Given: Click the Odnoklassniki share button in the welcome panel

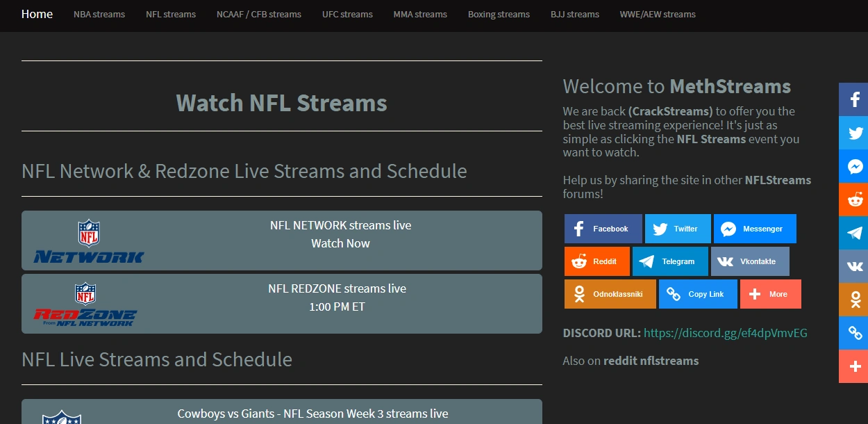Looking at the screenshot, I should pos(610,294).
